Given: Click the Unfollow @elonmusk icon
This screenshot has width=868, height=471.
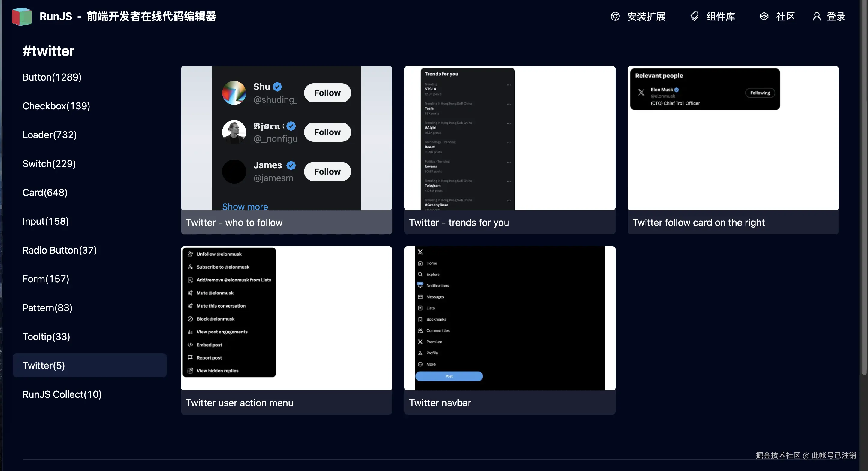Looking at the screenshot, I should pyautogui.click(x=190, y=254).
